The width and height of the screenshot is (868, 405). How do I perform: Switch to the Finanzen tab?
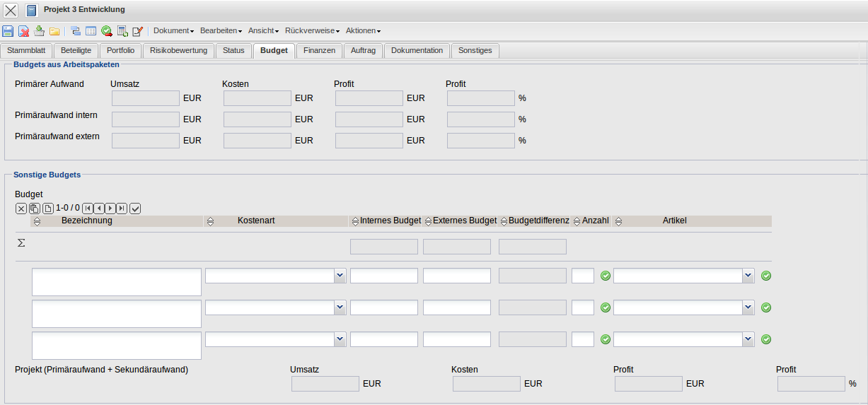(x=319, y=50)
